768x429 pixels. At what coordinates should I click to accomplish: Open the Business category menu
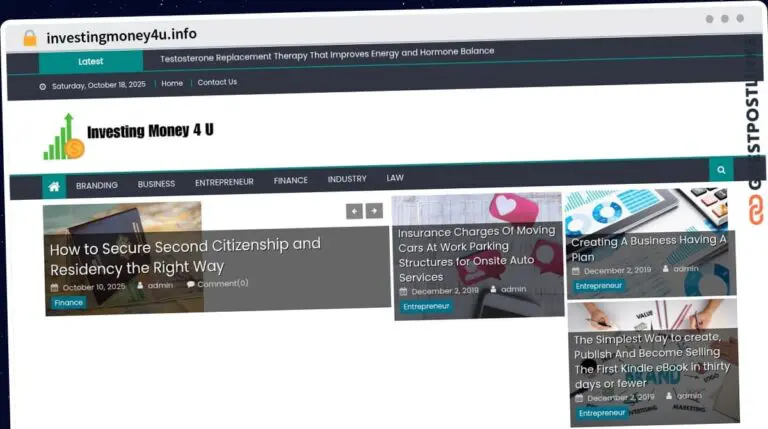(x=156, y=184)
